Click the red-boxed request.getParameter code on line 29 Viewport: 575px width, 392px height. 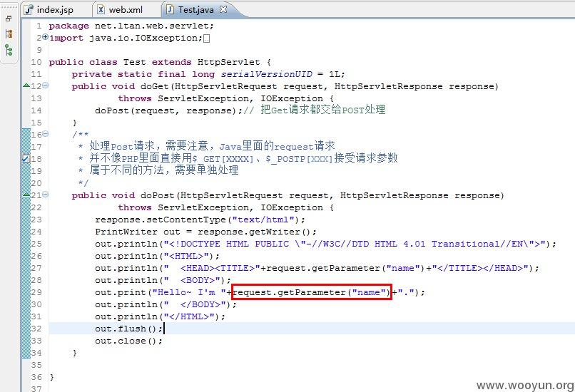312,292
